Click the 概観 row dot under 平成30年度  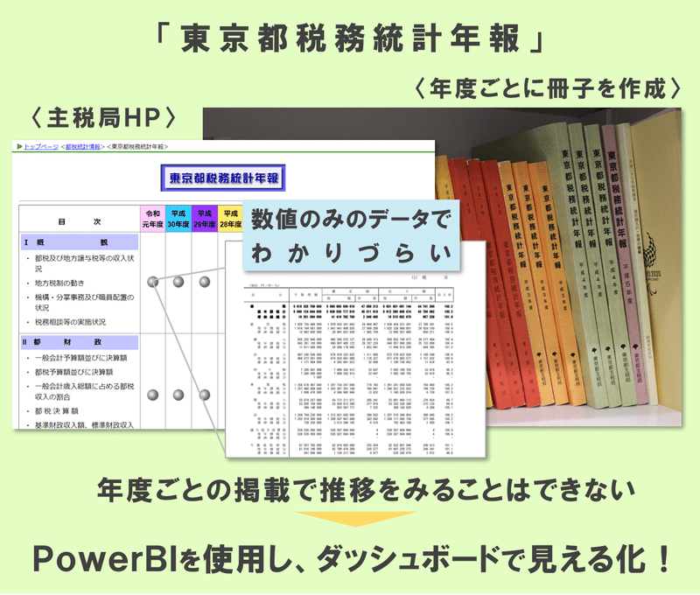[178, 282]
